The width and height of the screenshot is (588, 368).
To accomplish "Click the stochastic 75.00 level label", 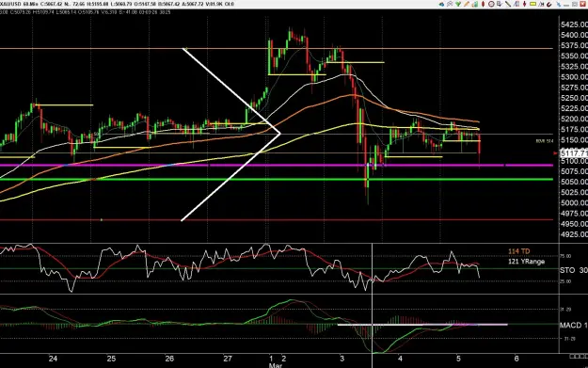I will (x=565, y=256).
